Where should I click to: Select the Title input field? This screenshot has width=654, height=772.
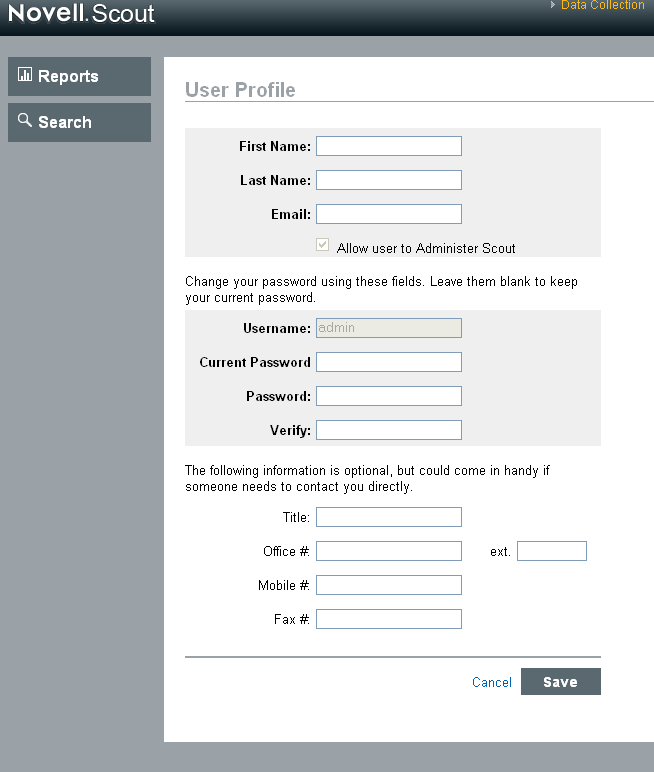click(x=389, y=517)
